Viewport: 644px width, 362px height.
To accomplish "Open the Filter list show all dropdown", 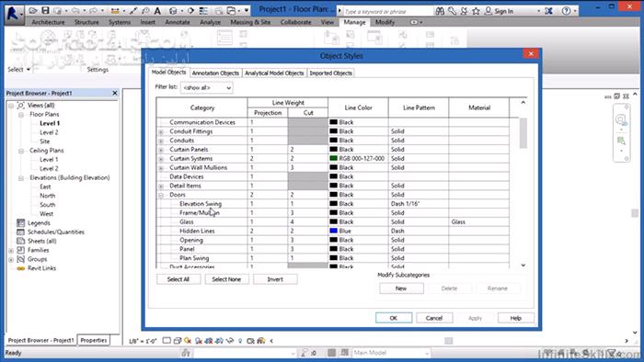I will click(207, 87).
